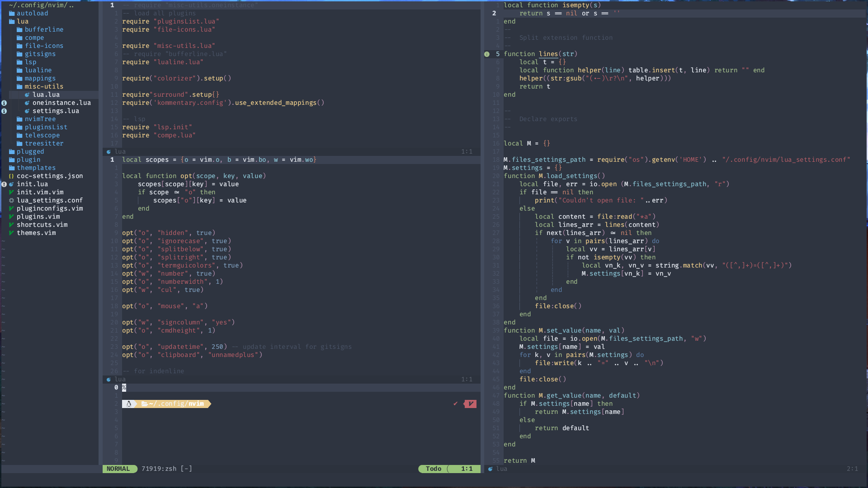Click the Todo segment in the statusline
The width and height of the screenshot is (868, 488).
[434, 469]
